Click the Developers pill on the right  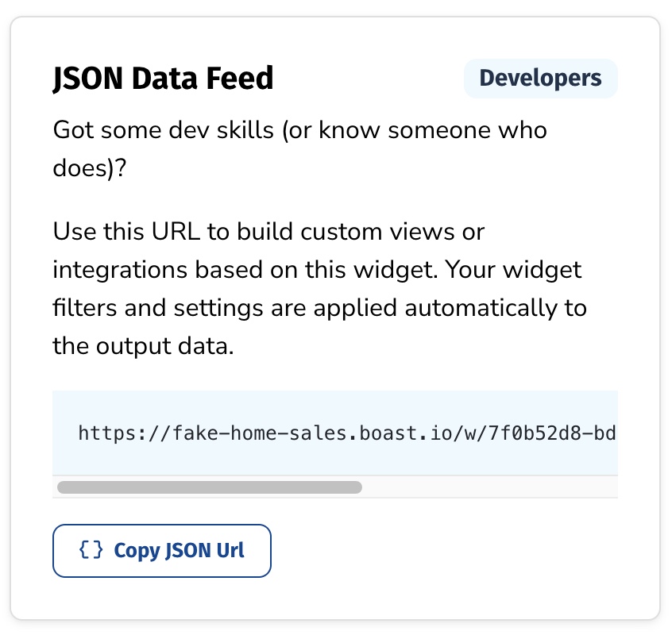(x=541, y=78)
